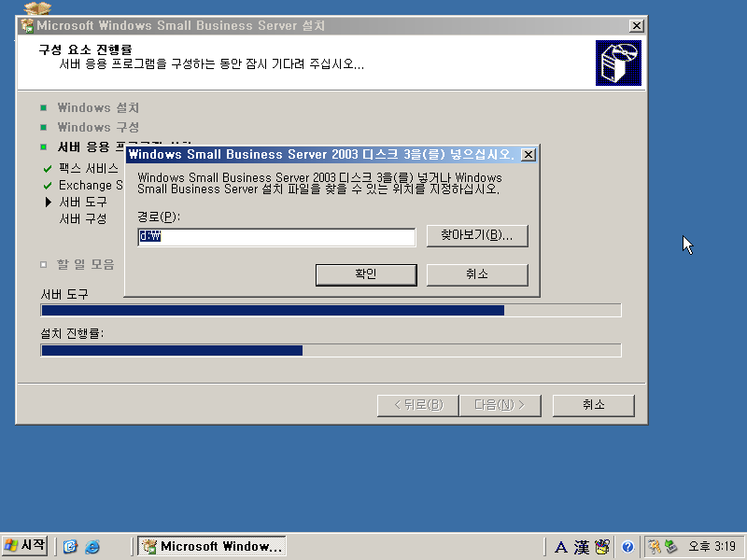The height and width of the screenshot is (560, 747).
Task: Click the first system tray icon
Action: coord(655,546)
